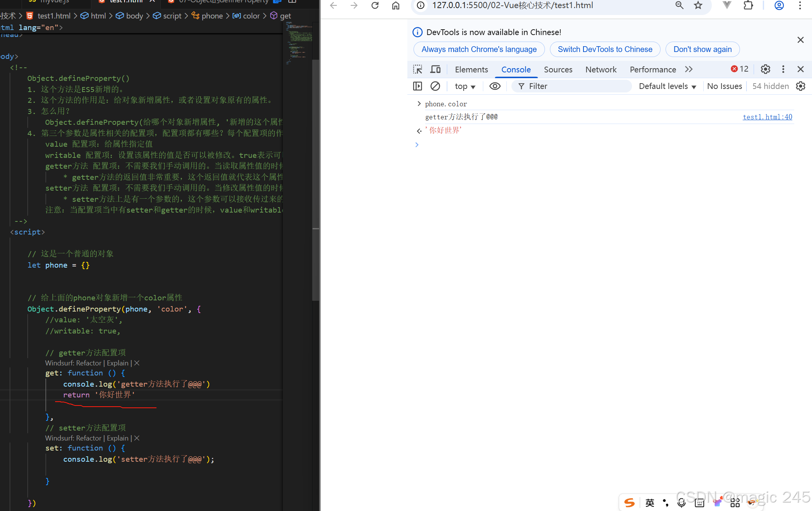Toggle the console sidebar panel icon
Viewport: 812px width, 511px height.
(x=417, y=86)
